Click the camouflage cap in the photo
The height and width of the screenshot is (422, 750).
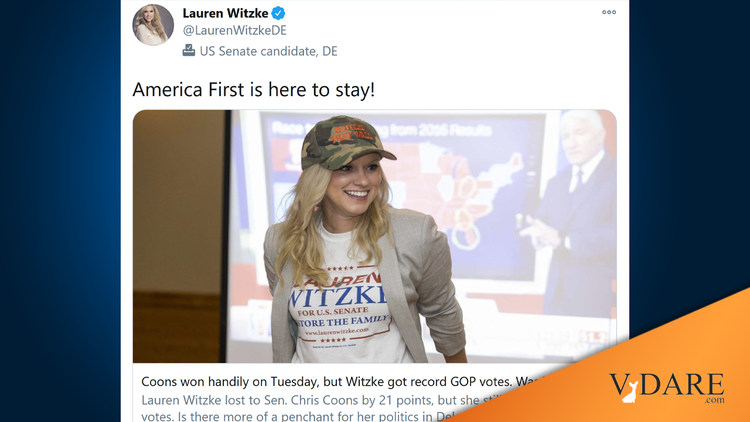[346, 142]
